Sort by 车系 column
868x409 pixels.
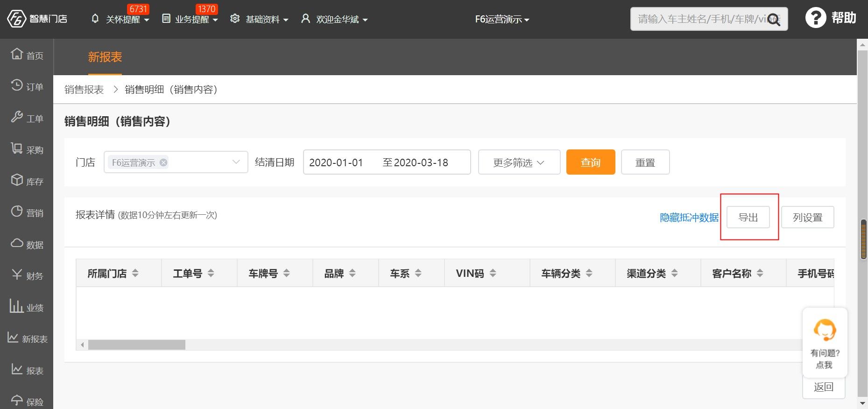[418, 273]
